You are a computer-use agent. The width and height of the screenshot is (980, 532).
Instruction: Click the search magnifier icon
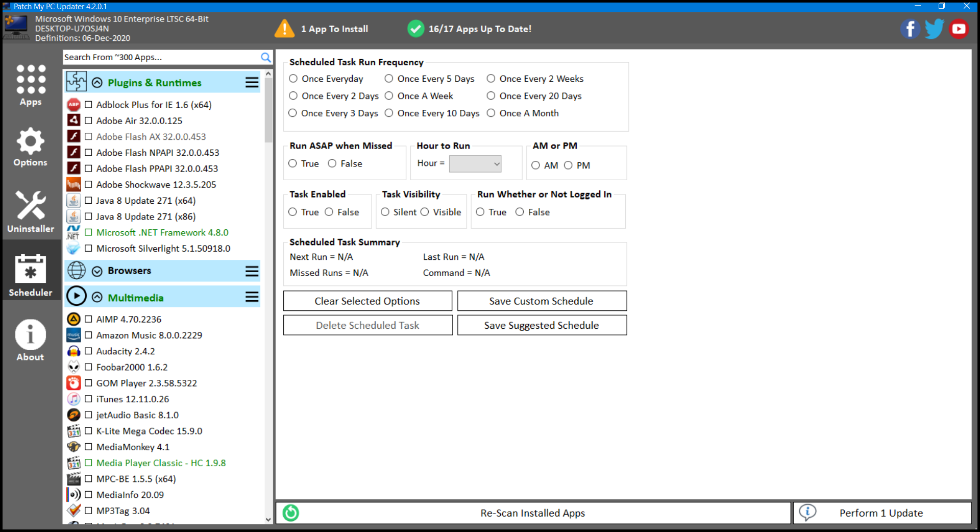point(266,57)
